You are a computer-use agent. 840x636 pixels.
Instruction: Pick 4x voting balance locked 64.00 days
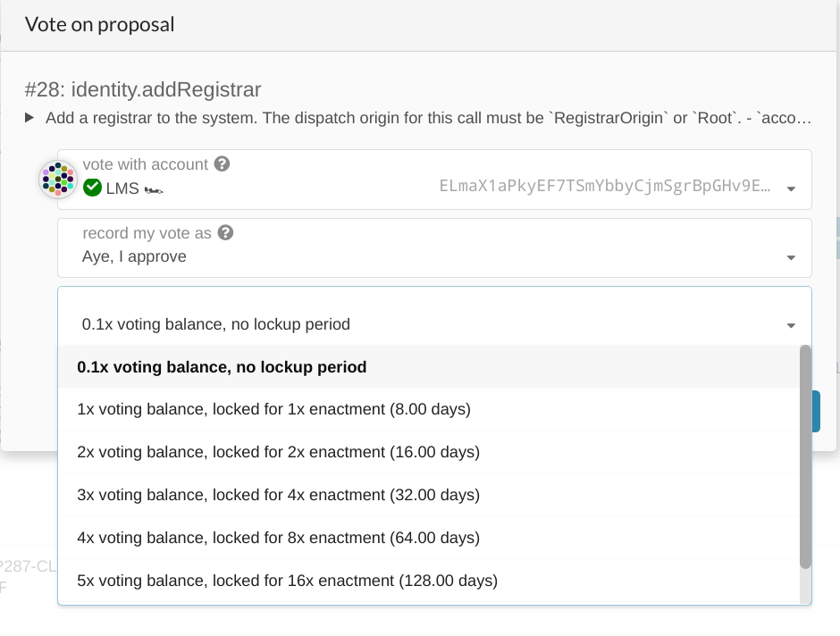click(x=278, y=538)
